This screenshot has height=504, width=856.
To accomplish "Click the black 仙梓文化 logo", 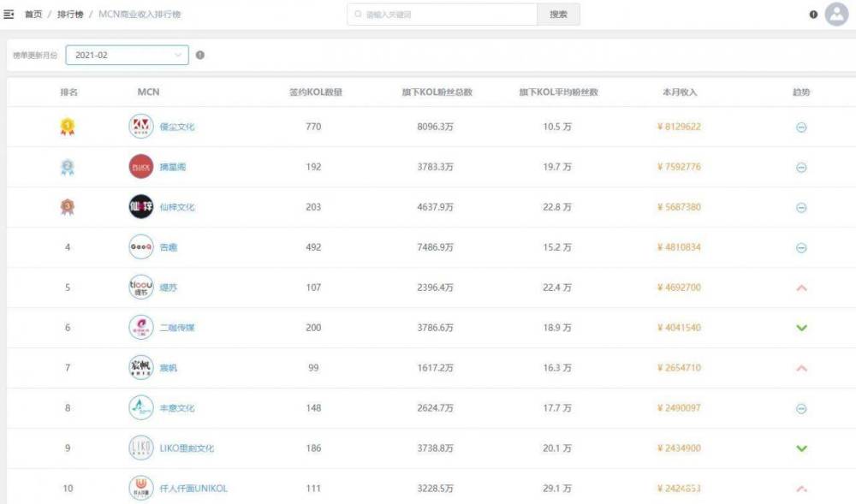I will pyautogui.click(x=141, y=207).
